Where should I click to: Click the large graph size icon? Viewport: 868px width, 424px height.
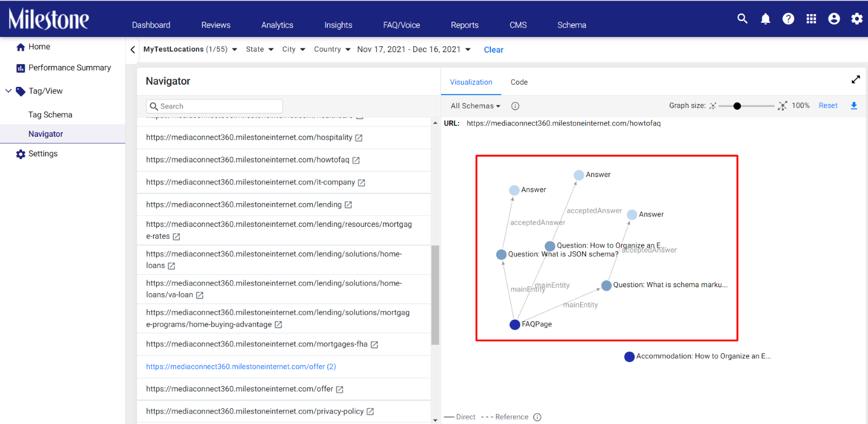[x=782, y=106]
